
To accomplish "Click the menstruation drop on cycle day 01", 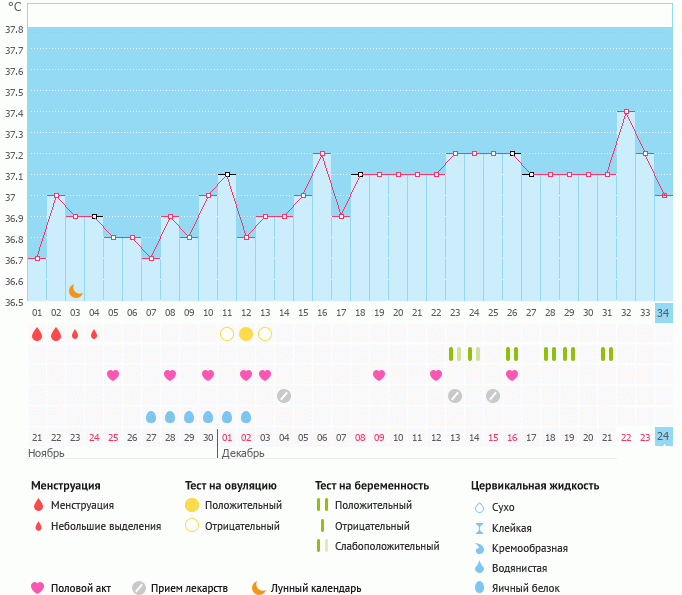I will pyautogui.click(x=37, y=334).
